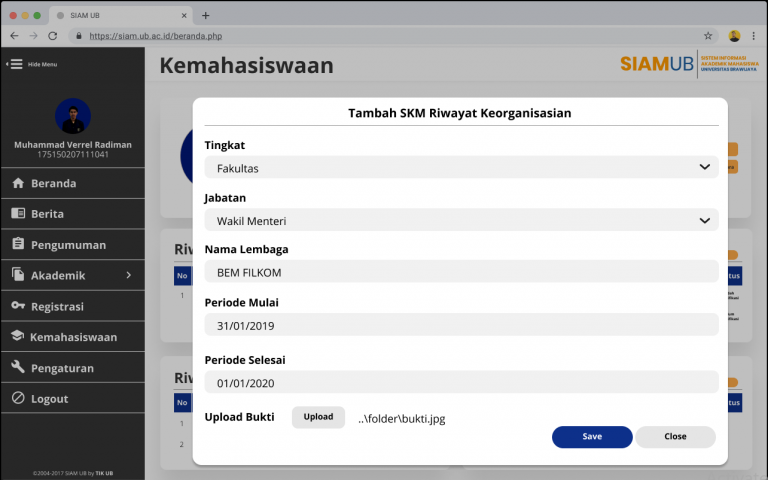
Task: Expand the Akademik submenu chevron
Action: (x=128, y=275)
